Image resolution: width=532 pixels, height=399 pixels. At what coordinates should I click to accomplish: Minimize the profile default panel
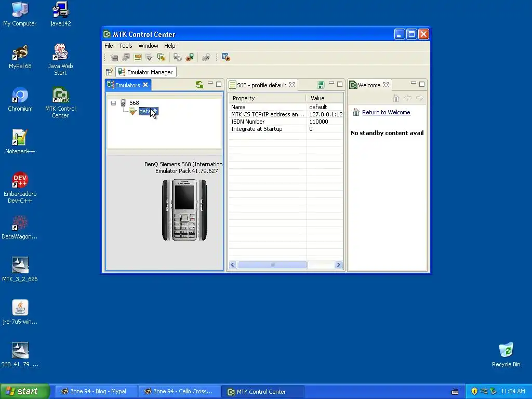[x=331, y=83]
